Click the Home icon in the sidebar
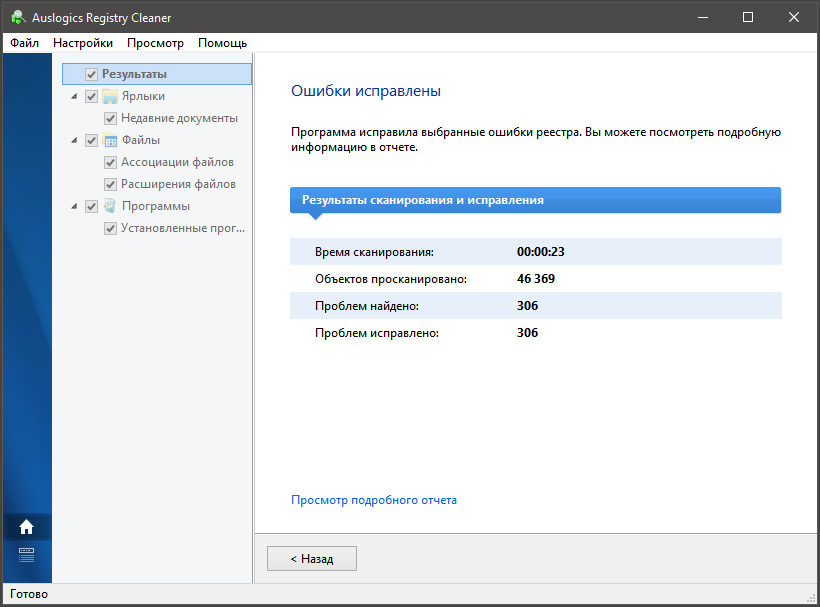The image size is (820, 607). point(26,527)
